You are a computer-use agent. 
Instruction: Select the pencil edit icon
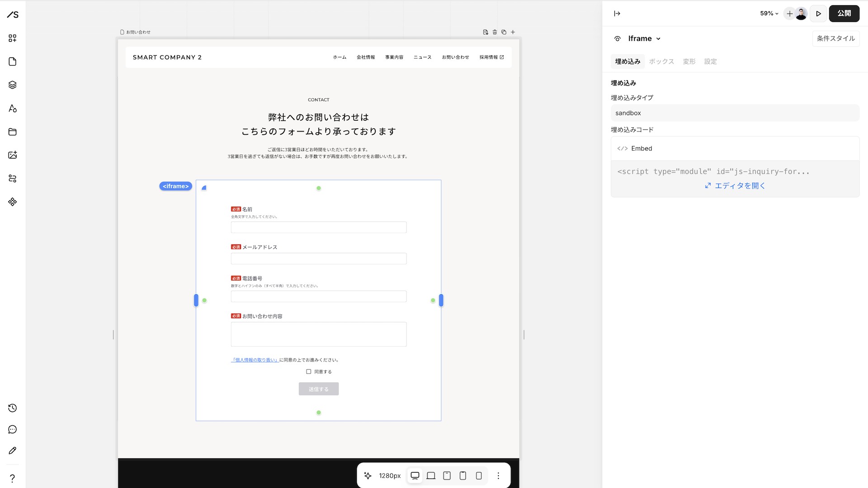[x=13, y=450]
